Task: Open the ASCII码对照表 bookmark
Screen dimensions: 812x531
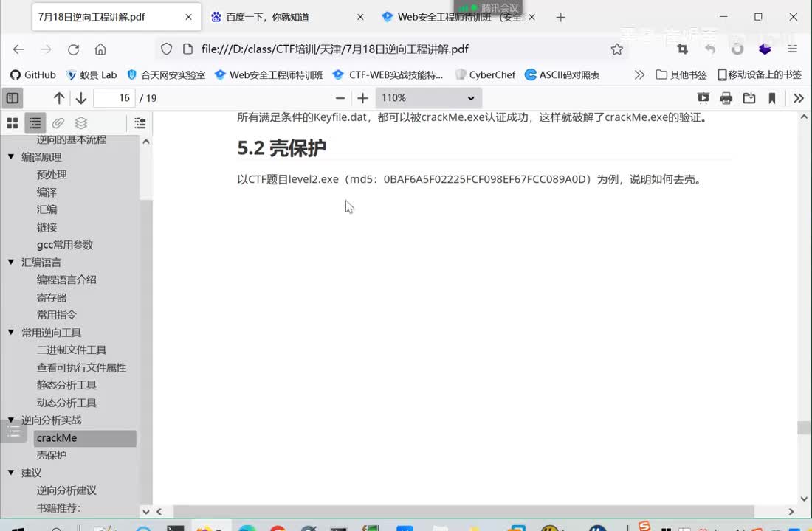Action: coord(562,75)
